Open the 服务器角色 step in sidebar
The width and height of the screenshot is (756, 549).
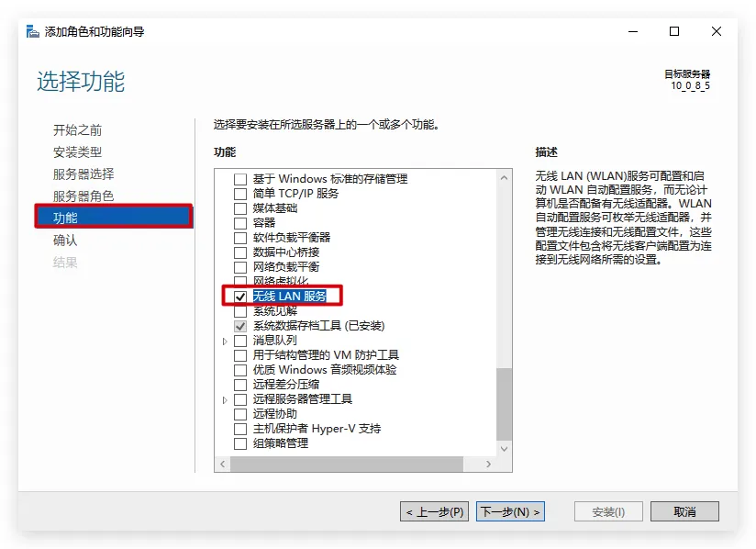click(x=83, y=196)
